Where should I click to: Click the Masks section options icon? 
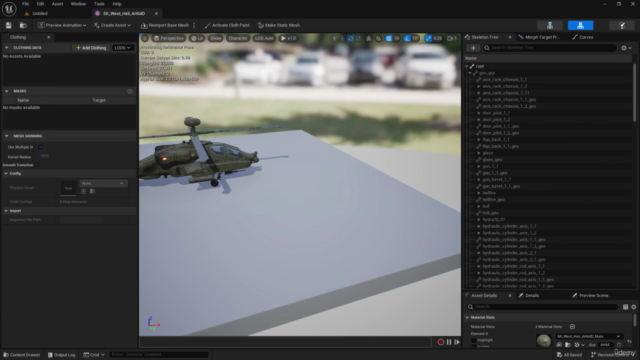click(x=130, y=91)
